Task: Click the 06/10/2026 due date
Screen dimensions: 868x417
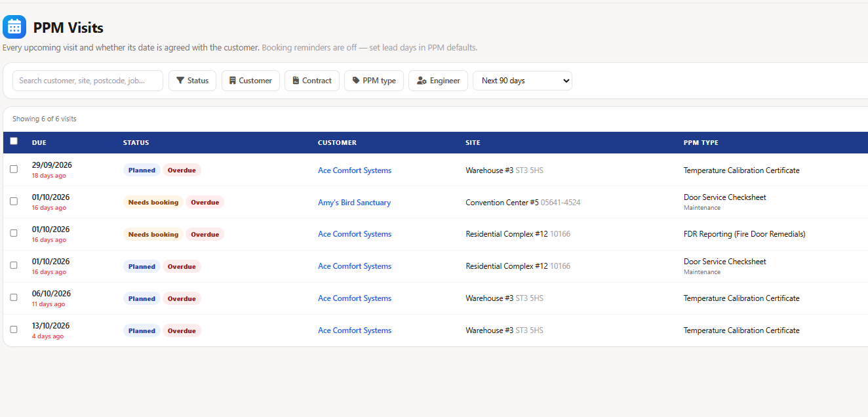Action: click(x=51, y=294)
